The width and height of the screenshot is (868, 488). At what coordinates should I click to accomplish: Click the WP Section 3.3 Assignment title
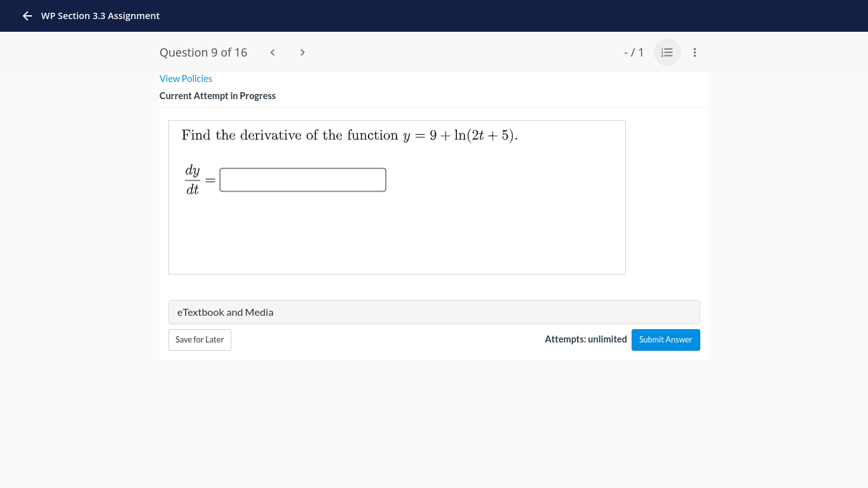[100, 15]
